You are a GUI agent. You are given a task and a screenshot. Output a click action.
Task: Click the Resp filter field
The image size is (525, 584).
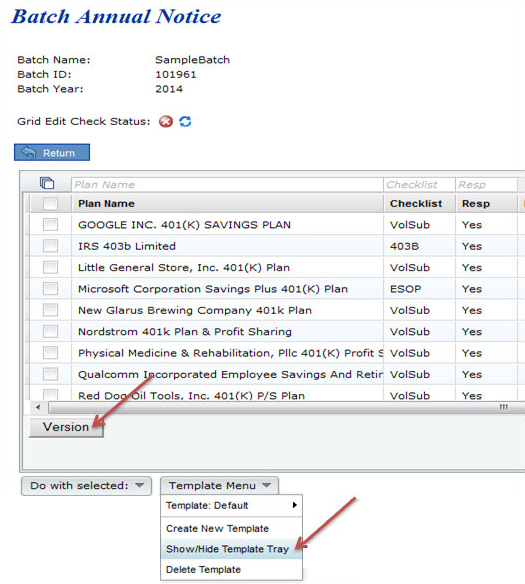(x=486, y=185)
